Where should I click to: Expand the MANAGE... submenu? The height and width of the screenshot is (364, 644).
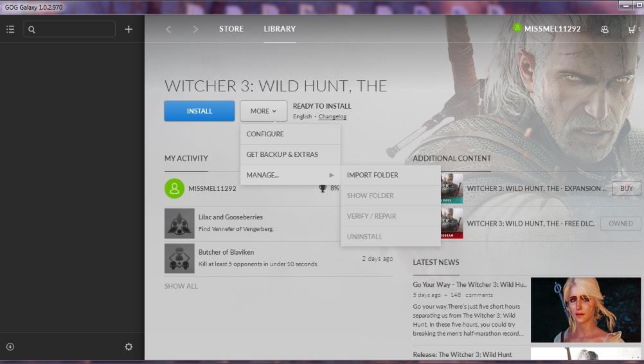(x=291, y=175)
